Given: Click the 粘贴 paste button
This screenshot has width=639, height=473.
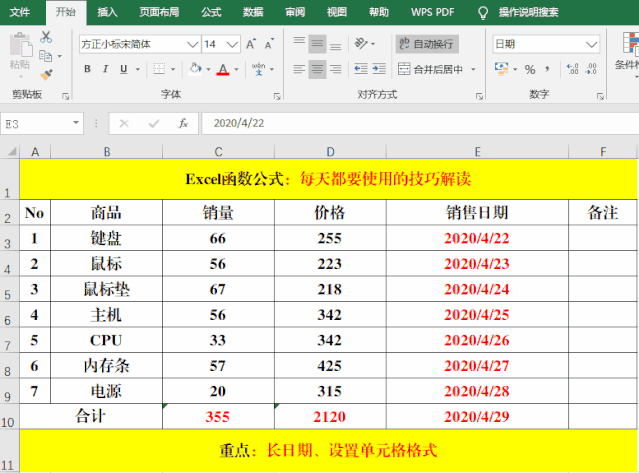Looking at the screenshot, I should coord(19,54).
